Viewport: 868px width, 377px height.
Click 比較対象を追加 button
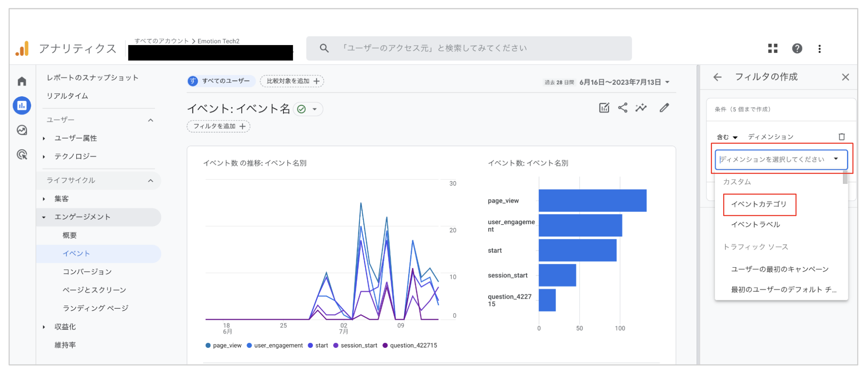[x=292, y=81]
